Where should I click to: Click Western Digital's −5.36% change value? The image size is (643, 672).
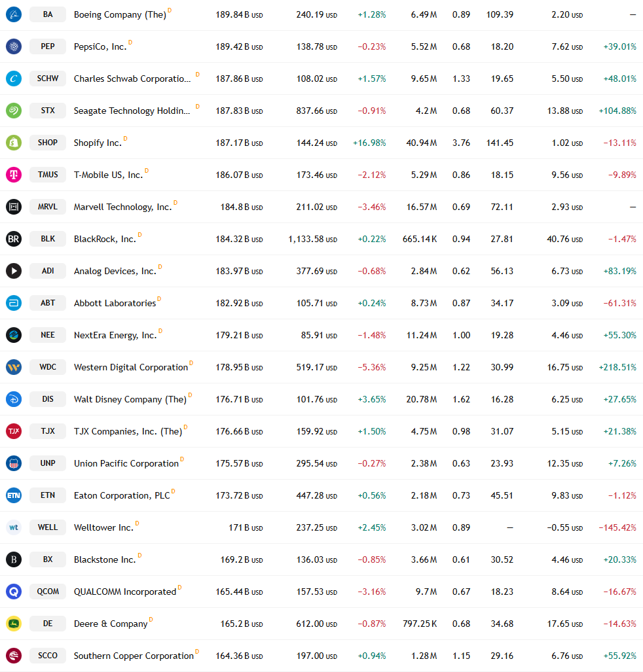tap(372, 367)
